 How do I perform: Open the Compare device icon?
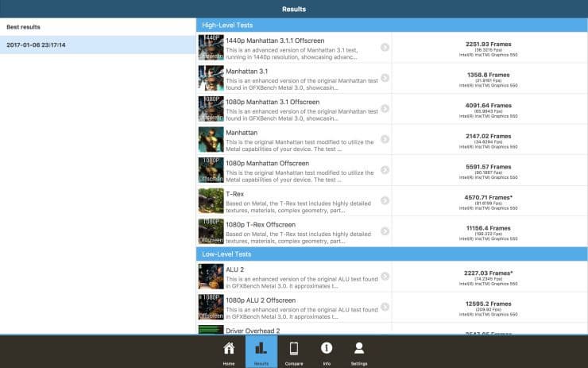coord(294,348)
